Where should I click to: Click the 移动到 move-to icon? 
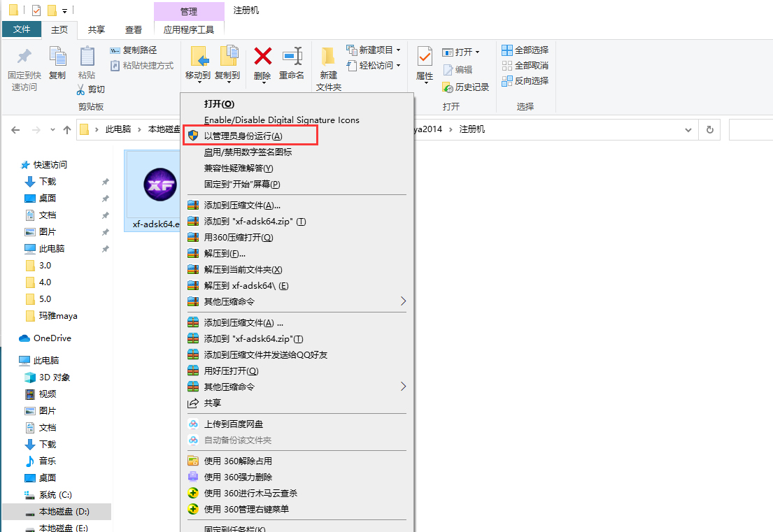coord(198,57)
